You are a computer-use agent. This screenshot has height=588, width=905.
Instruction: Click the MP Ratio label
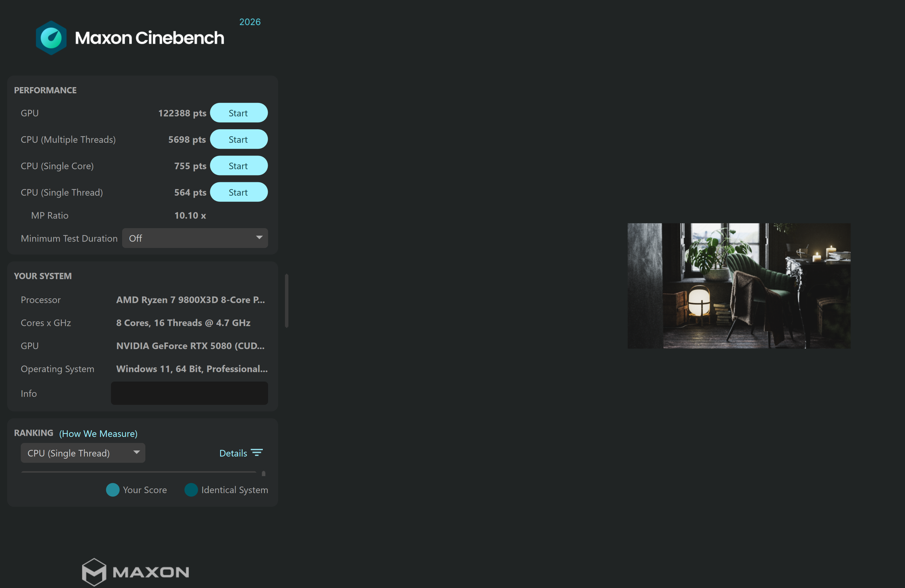tap(50, 215)
